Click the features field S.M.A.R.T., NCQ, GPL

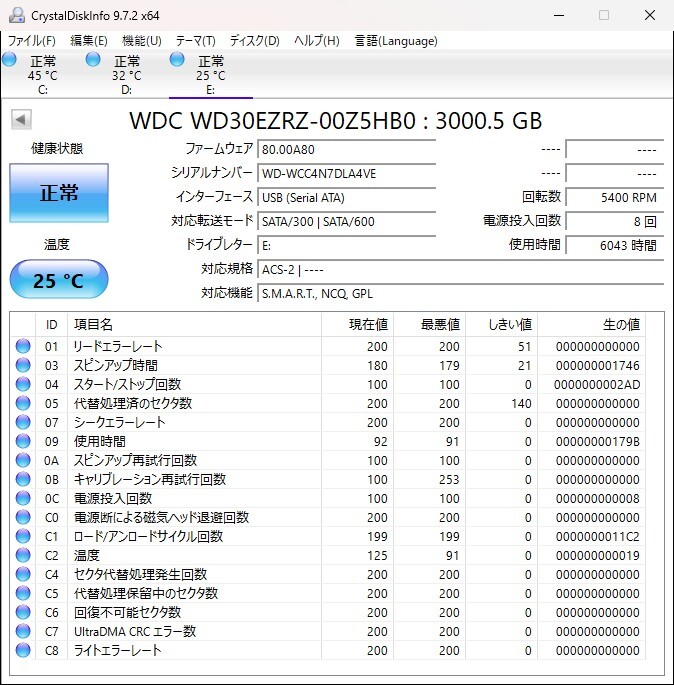click(x=460, y=294)
